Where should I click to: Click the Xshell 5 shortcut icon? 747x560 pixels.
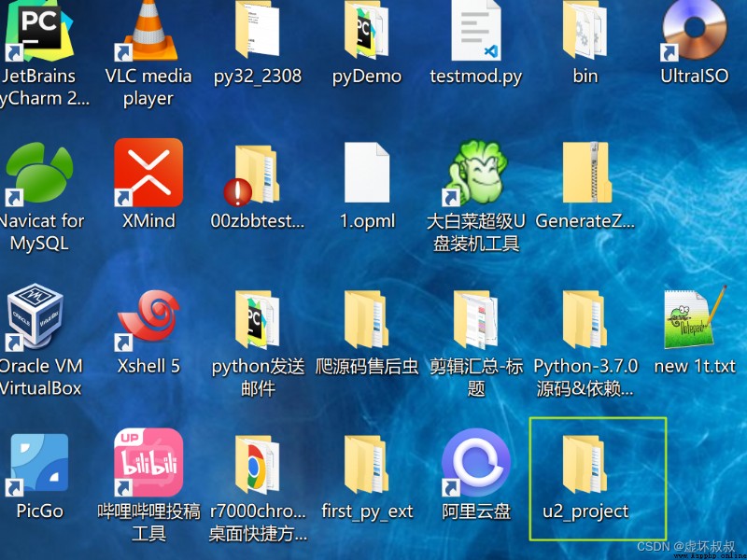pos(148,320)
